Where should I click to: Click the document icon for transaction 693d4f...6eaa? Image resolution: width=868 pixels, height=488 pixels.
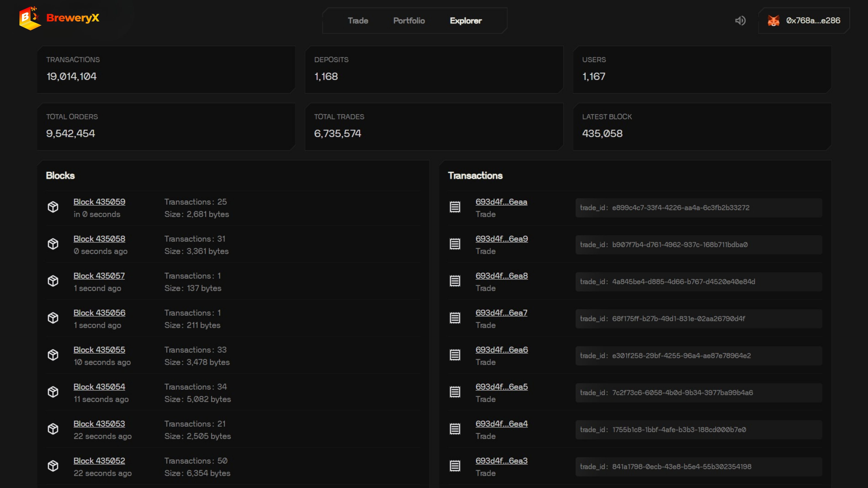click(x=455, y=207)
